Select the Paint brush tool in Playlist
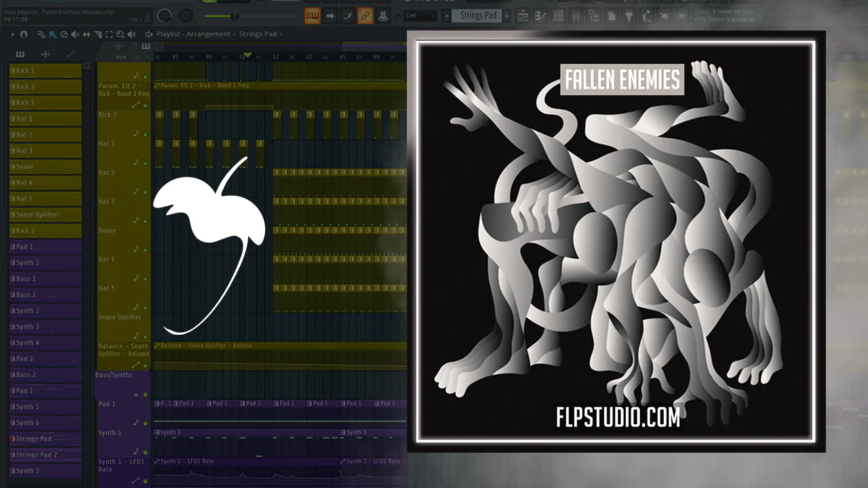 (x=52, y=34)
